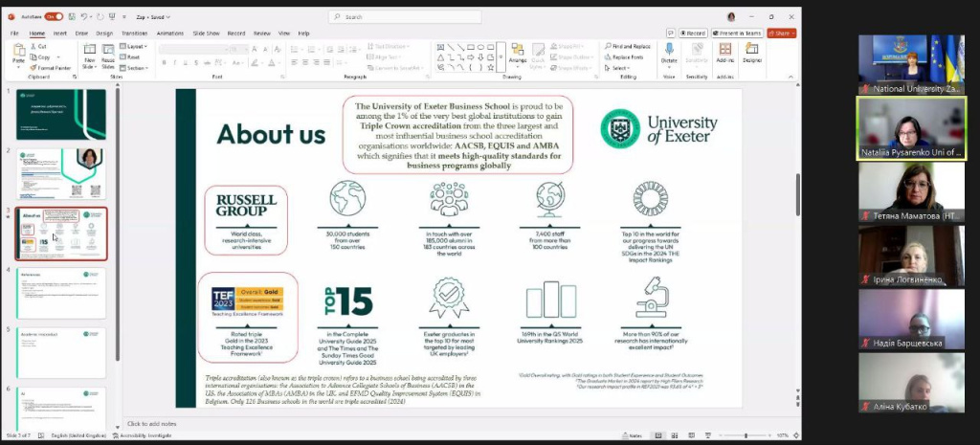Select the triangle shape in shapes gallery
Image resolution: width=980 pixels, height=445 pixels.
pyautogui.click(x=440, y=56)
